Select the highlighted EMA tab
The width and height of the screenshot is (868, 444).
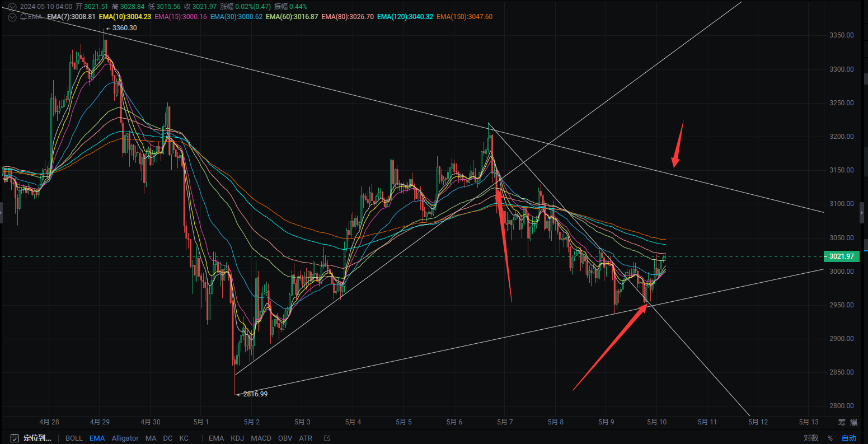pos(97,438)
